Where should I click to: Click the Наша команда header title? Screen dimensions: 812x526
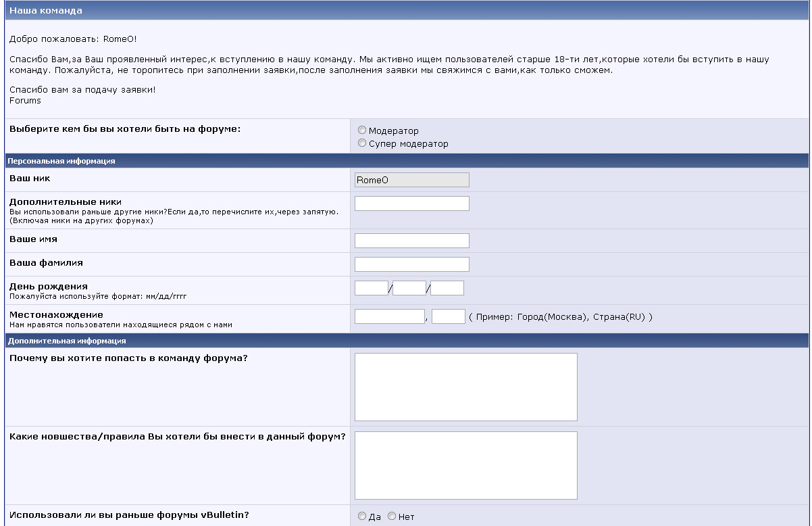[x=46, y=11]
